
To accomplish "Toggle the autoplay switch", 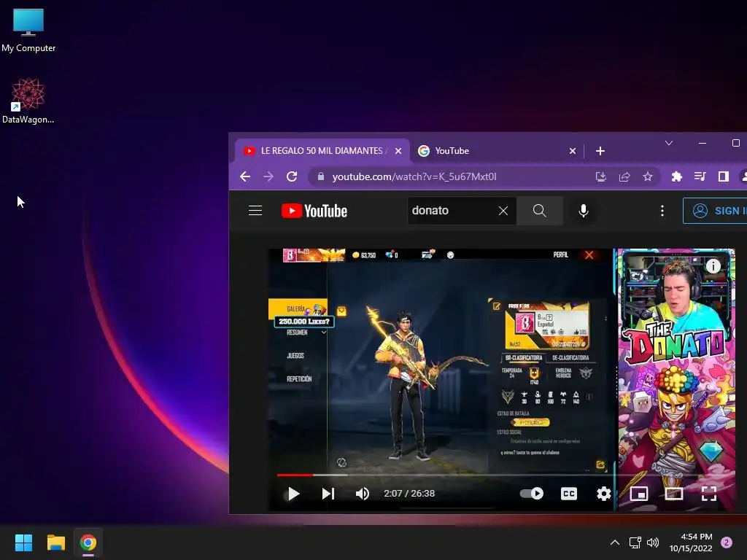I will click(532, 494).
